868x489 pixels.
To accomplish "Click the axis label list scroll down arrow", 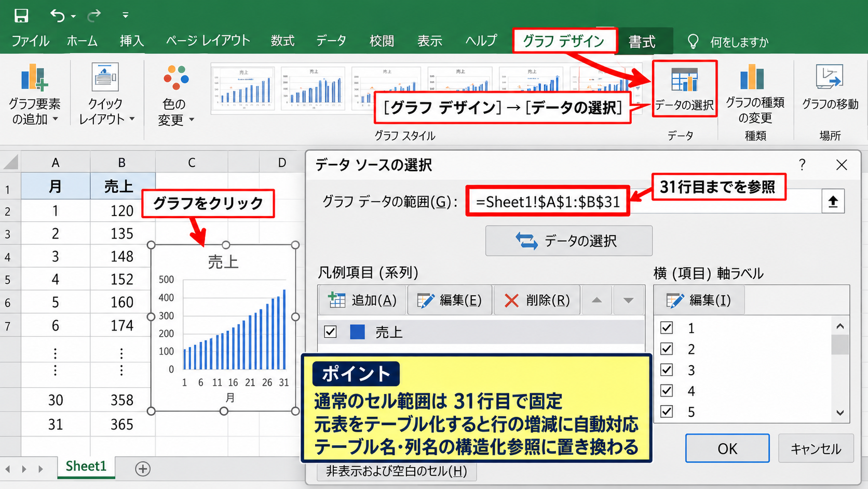I will pyautogui.click(x=840, y=413).
